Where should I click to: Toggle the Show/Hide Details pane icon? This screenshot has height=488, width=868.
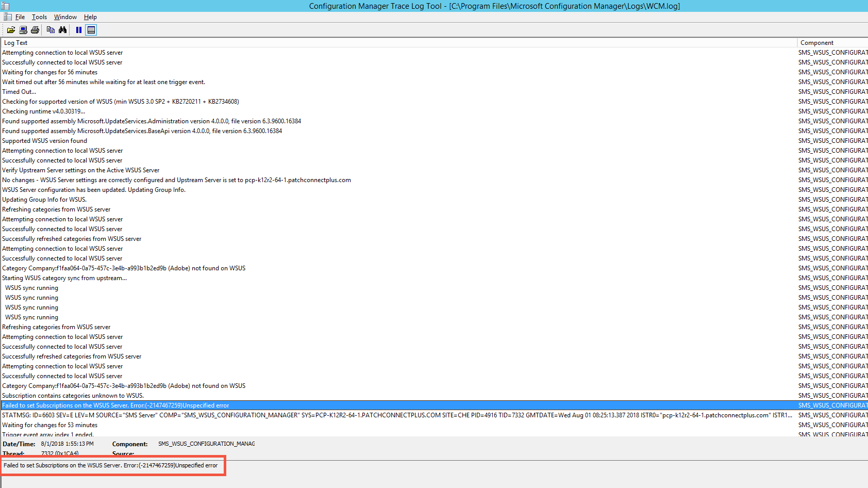click(x=91, y=30)
